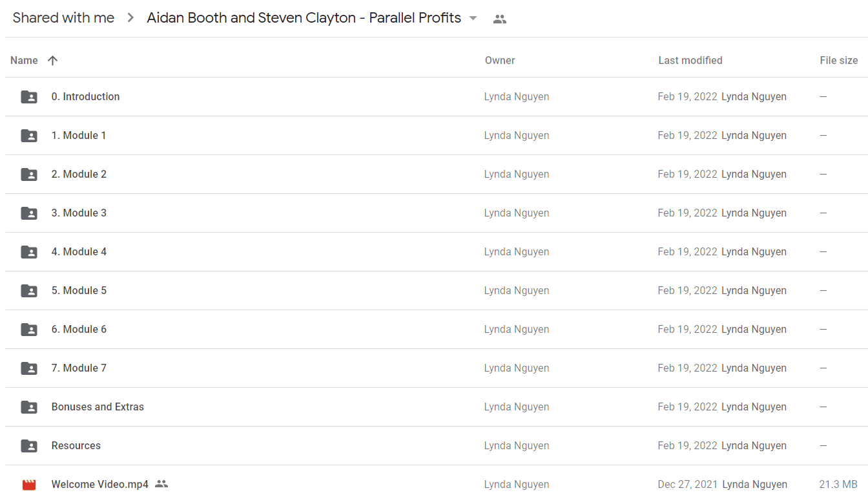Click the Feb 19, 2022 date for Bonuses and Extras
The image size is (868, 497).
click(687, 407)
